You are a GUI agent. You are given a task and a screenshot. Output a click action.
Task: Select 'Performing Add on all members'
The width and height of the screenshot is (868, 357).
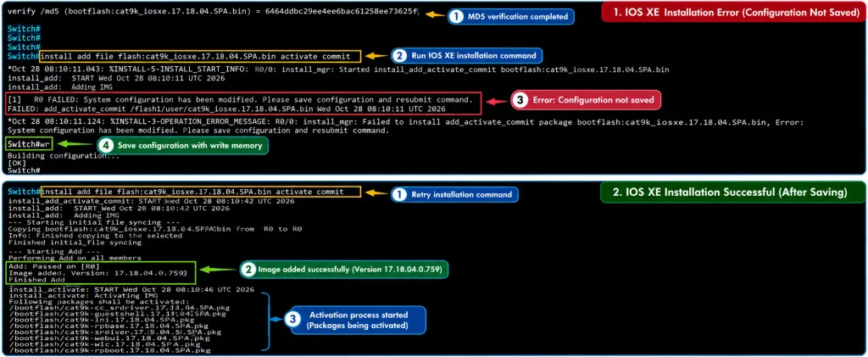75,258
